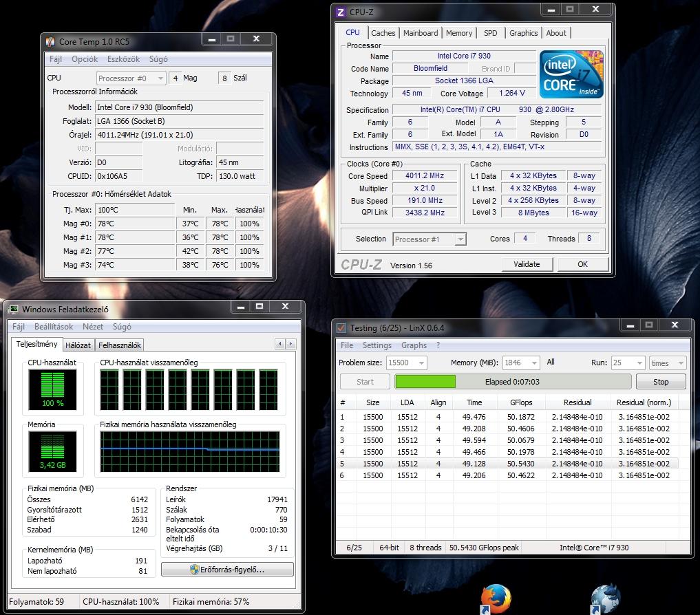Switch to the SPD tab in CPU-Z

point(490,33)
